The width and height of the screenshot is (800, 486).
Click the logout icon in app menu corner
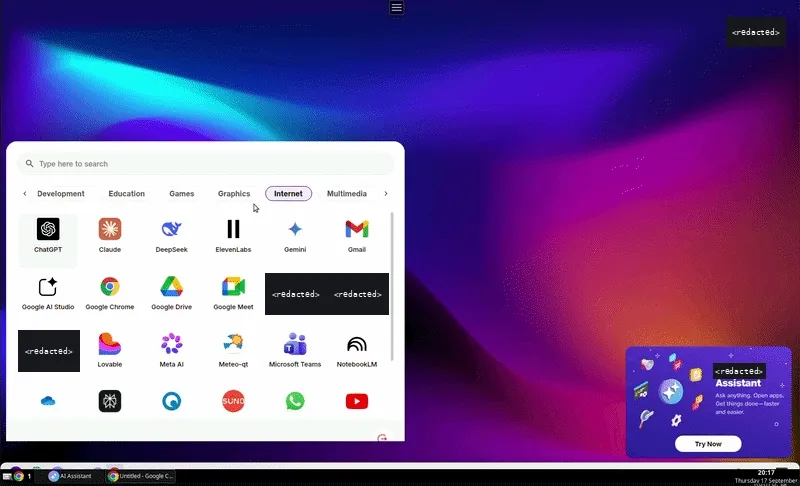(x=382, y=438)
